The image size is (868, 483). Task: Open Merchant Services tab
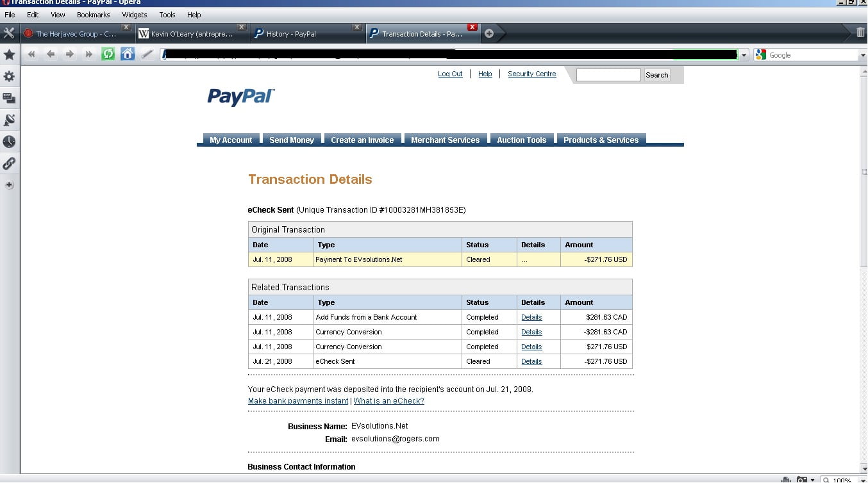[446, 140]
